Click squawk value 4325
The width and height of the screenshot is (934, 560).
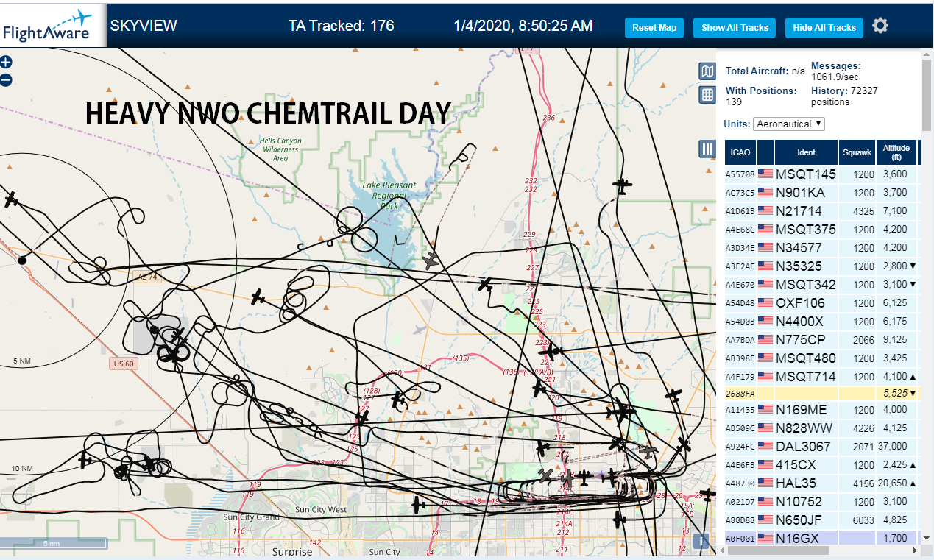(864, 211)
